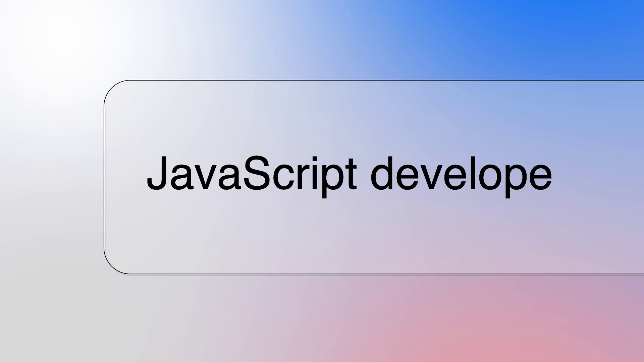644x362 pixels.
Task: Click the space between JavaScript and develope
Action: [364, 174]
